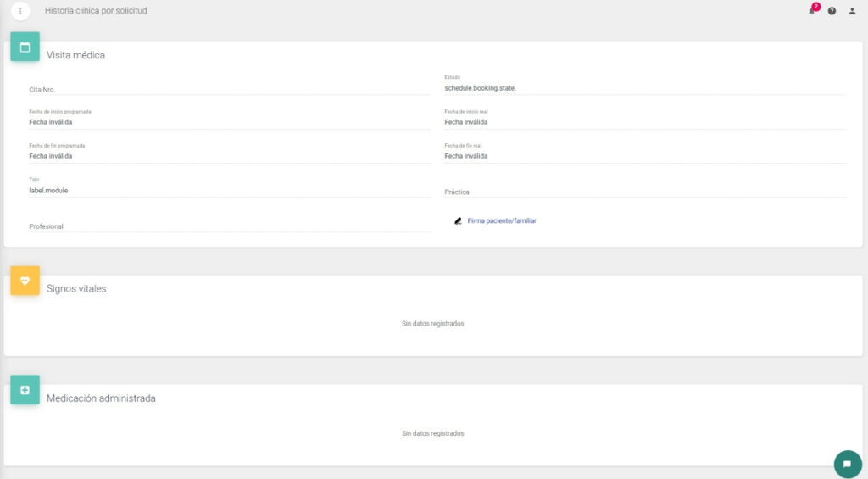Viewport: 868px width, 479px height.
Task: Select the Práctica field
Action: pyautogui.click(x=644, y=192)
